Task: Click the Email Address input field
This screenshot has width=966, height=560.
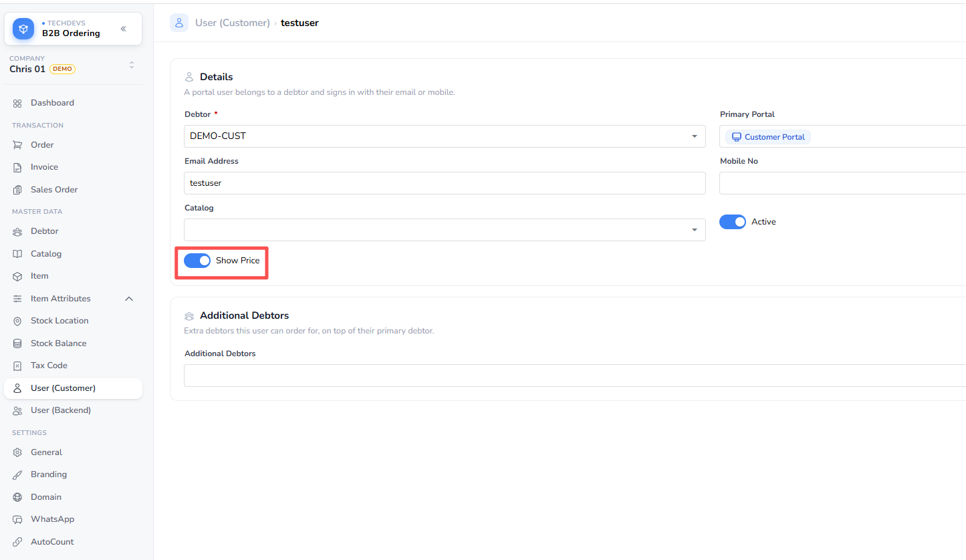Action: [445, 183]
